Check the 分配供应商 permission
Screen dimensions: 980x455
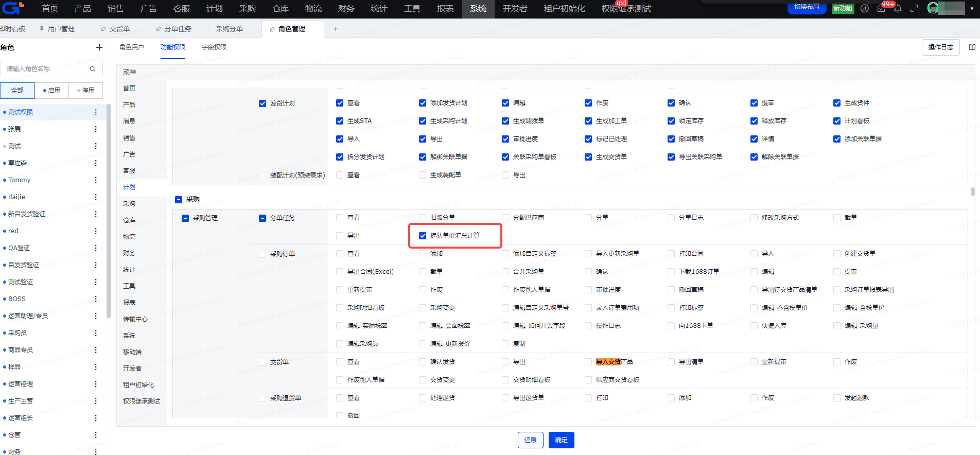[505, 218]
